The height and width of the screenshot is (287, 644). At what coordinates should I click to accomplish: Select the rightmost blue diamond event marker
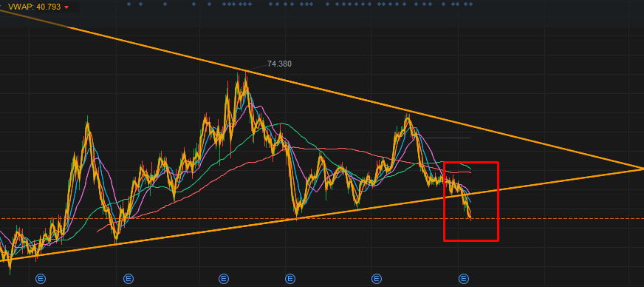tap(470, 4)
